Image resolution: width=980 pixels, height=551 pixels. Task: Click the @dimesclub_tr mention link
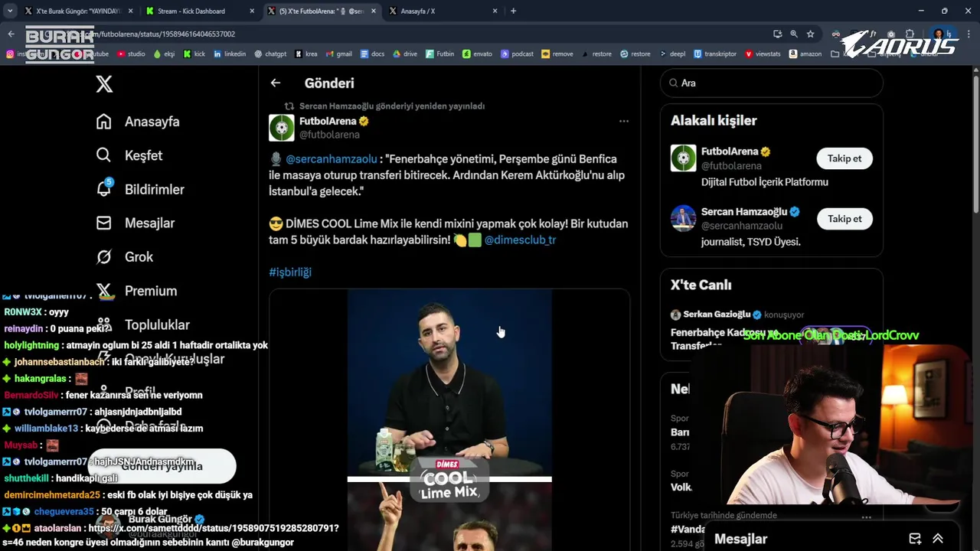point(520,240)
